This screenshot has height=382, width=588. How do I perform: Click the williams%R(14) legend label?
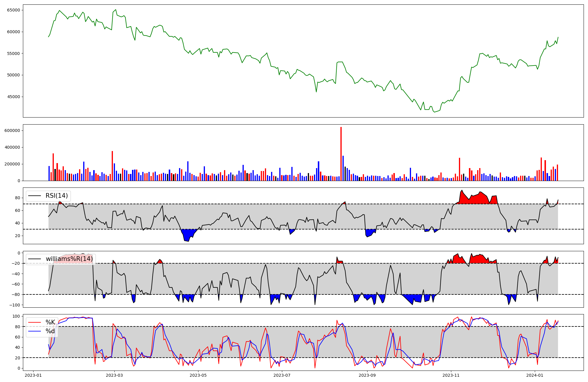pos(69,259)
